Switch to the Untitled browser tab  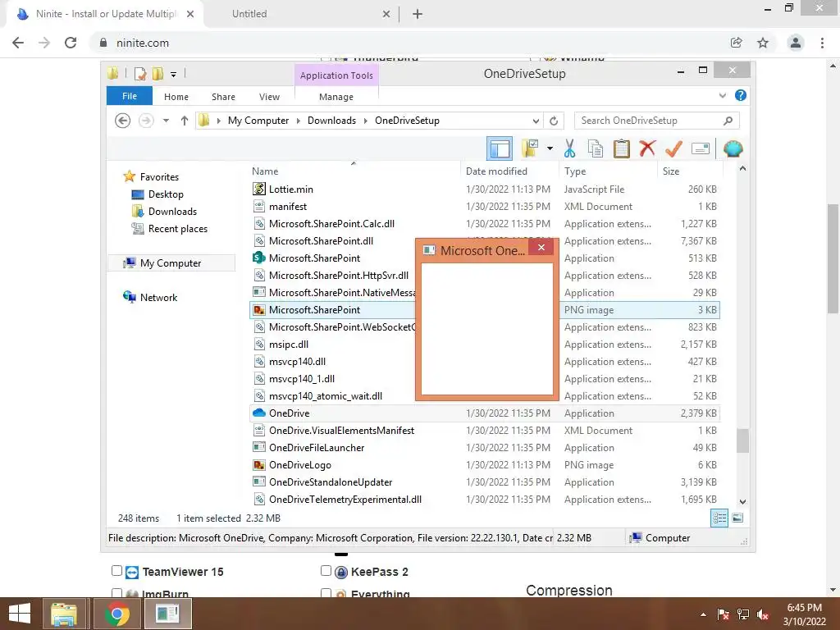pyautogui.click(x=302, y=14)
